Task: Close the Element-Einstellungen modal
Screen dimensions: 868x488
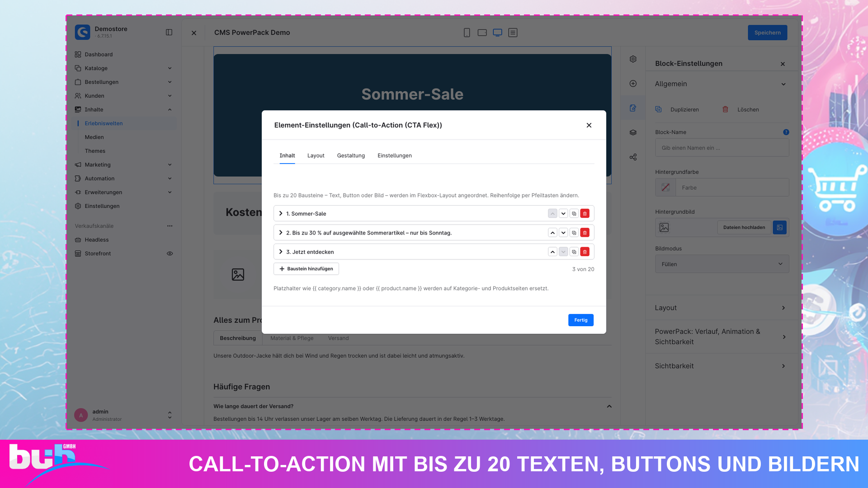Action: click(589, 126)
